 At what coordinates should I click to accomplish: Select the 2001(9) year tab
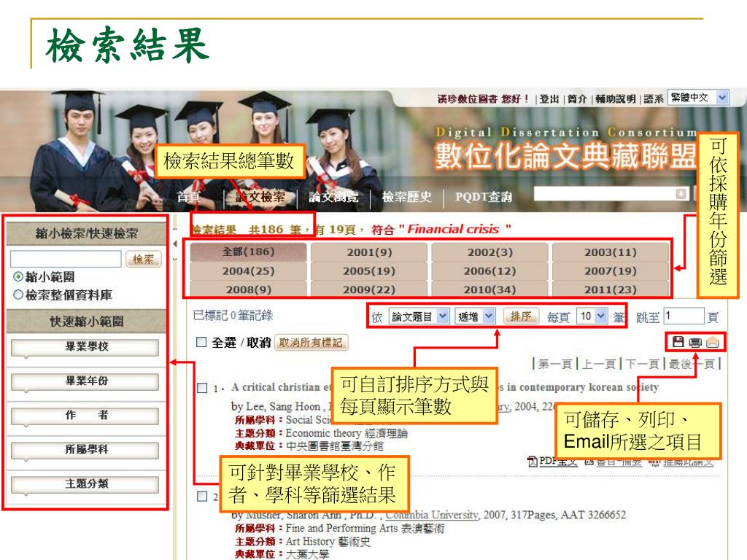[369, 252]
